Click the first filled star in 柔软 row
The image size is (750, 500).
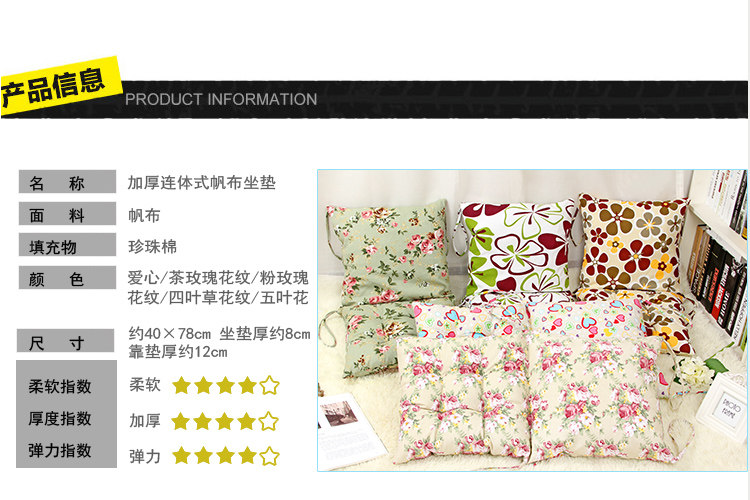click(x=181, y=385)
